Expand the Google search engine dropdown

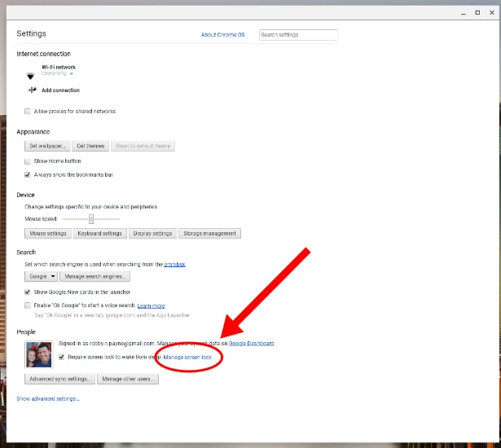[41, 276]
